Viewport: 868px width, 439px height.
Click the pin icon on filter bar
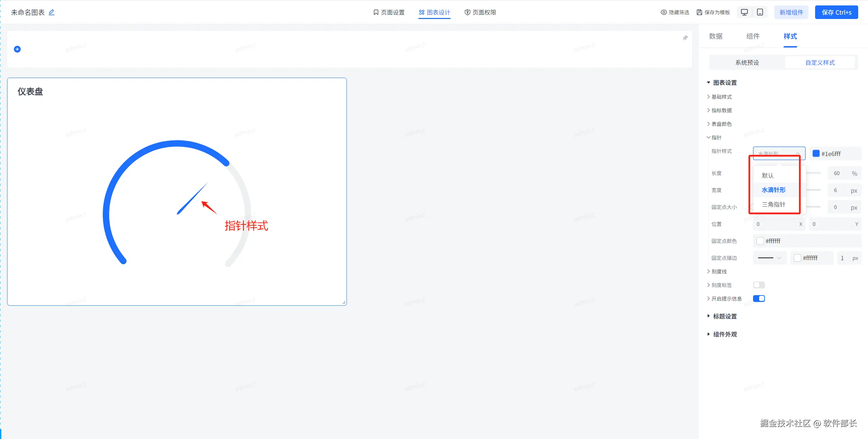[x=685, y=38]
